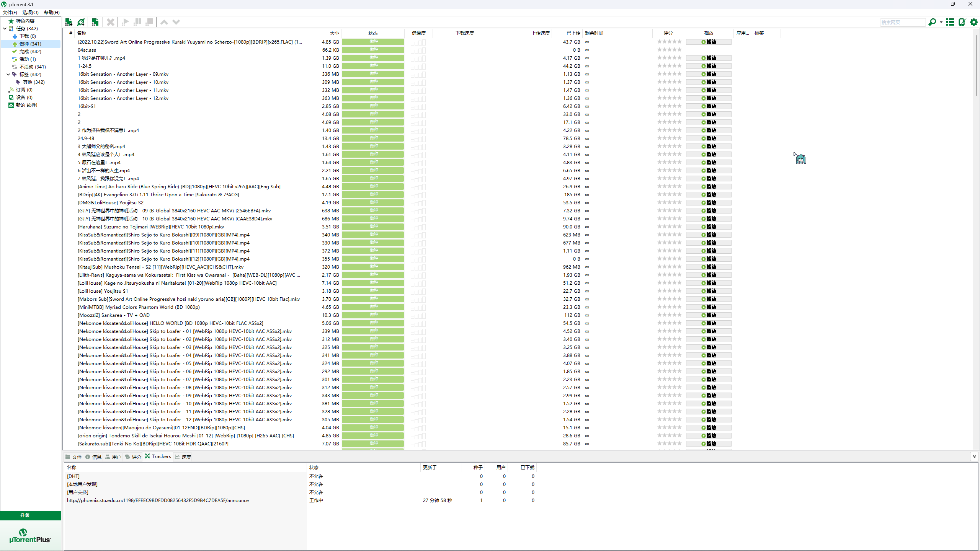Click the Remove torrent X icon
980x551 pixels.
coord(111,22)
